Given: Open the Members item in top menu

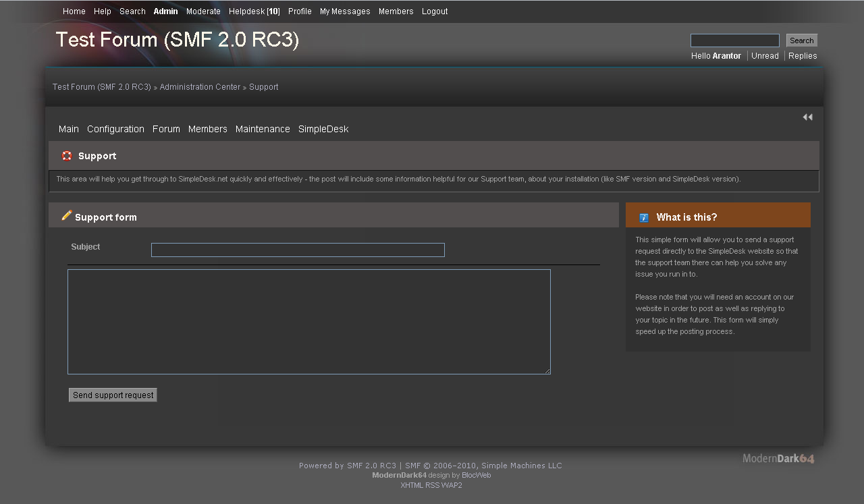Looking at the screenshot, I should pyautogui.click(x=396, y=11).
